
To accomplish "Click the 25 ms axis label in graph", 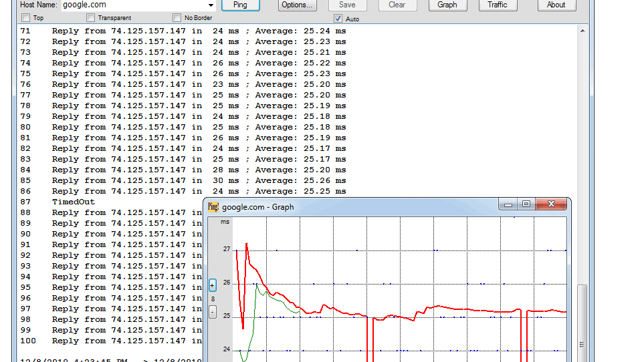I will (226, 316).
